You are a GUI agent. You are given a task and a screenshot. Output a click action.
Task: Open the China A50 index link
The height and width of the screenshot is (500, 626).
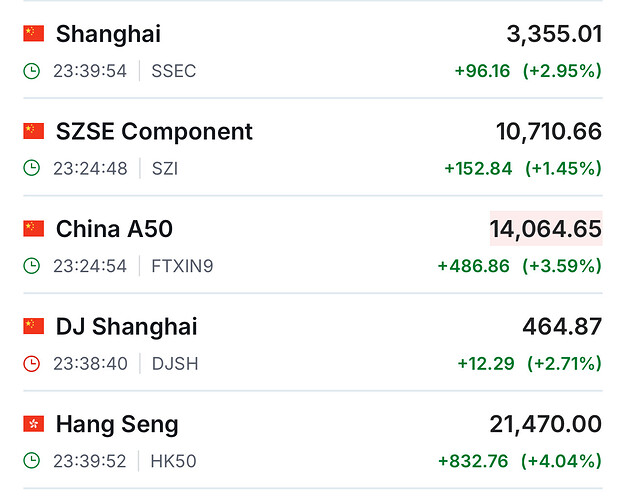114,229
